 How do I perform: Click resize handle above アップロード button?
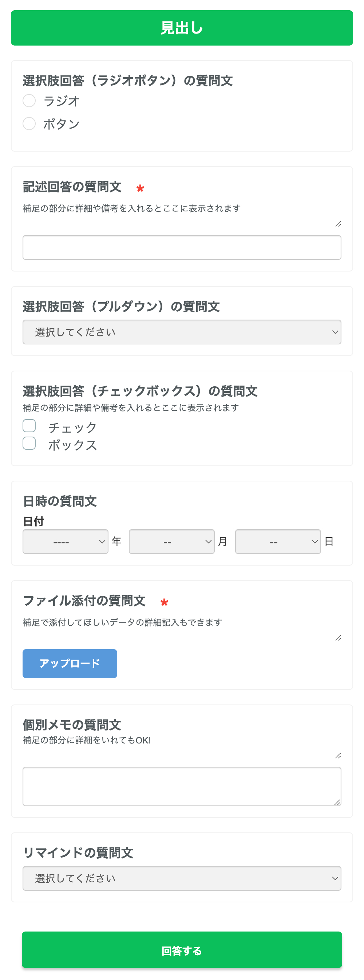click(338, 638)
